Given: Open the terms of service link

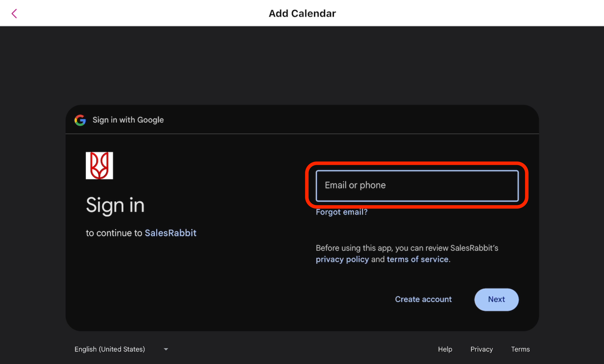Looking at the screenshot, I should pos(418,259).
